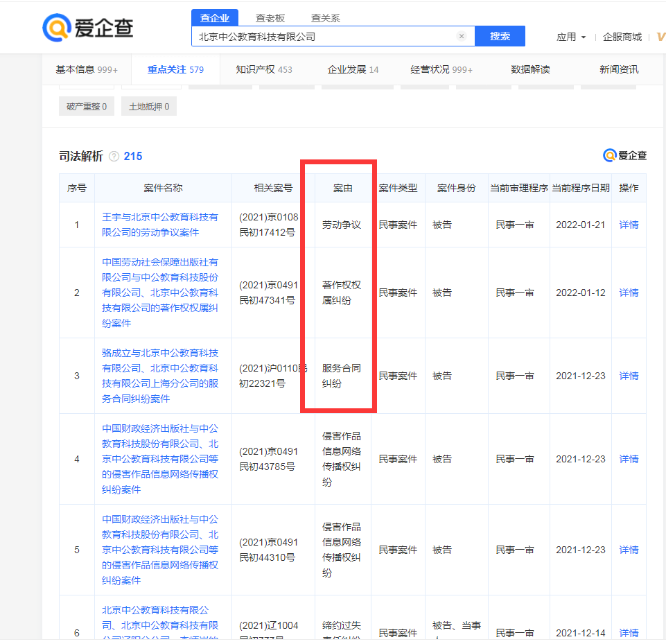Click the 爱企查 logo in the header

click(88, 28)
